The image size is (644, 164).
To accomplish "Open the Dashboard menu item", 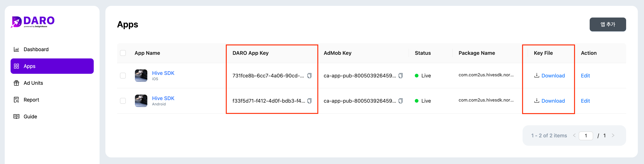I will click(36, 49).
